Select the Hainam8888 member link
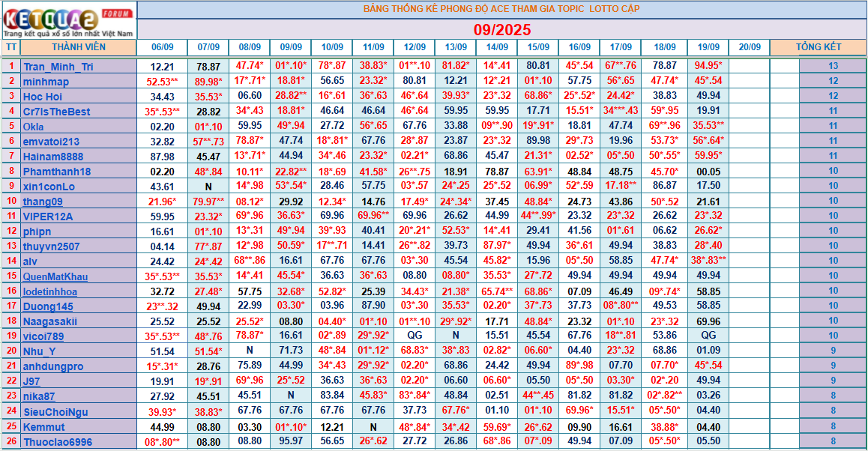Viewport: 868px width, 451px height. 52,157
